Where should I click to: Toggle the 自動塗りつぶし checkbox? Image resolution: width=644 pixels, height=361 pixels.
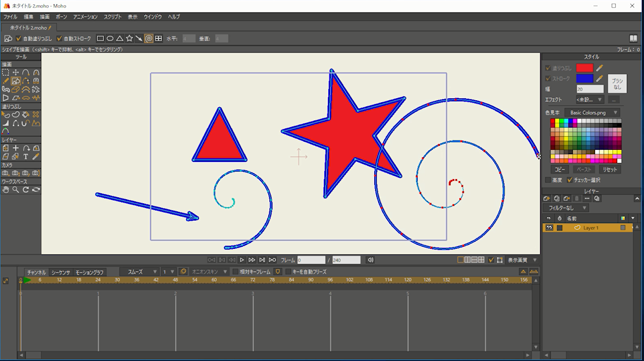tap(18, 38)
